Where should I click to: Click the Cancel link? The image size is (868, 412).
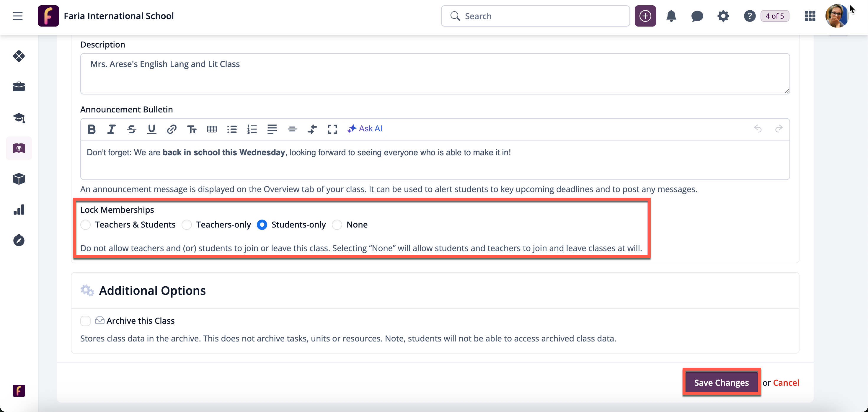[x=786, y=383]
